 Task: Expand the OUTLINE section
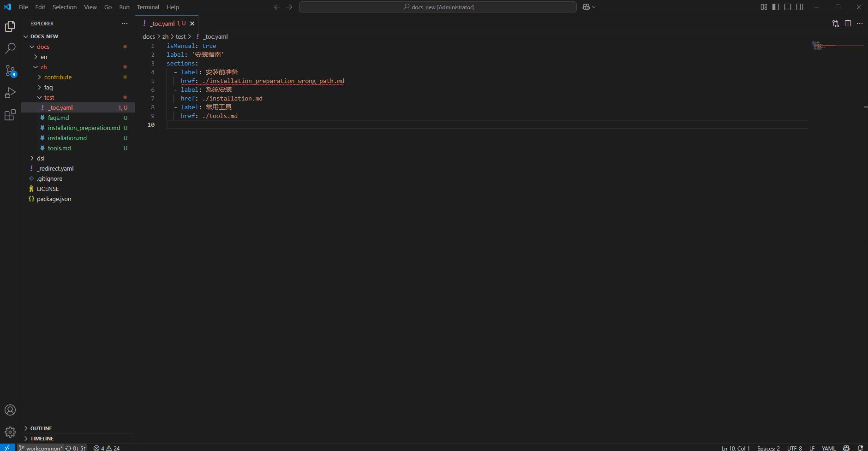coord(41,428)
